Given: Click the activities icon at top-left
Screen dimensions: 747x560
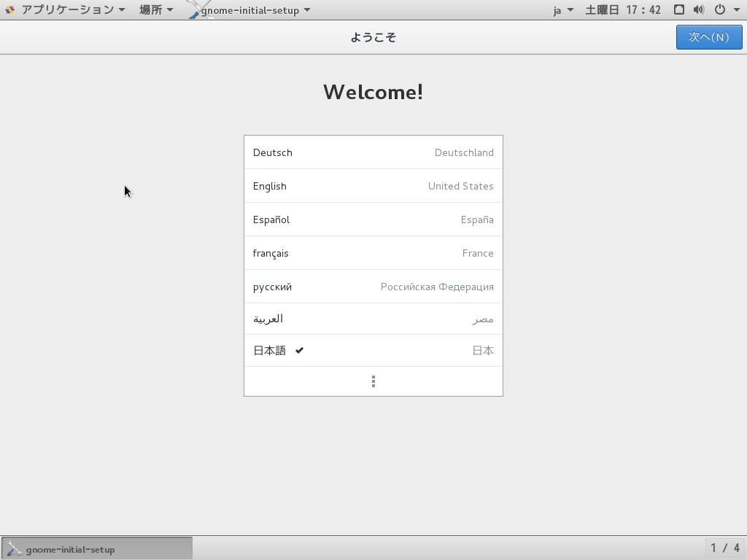Looking at the screenshot, I should click(x=9, y=9).
